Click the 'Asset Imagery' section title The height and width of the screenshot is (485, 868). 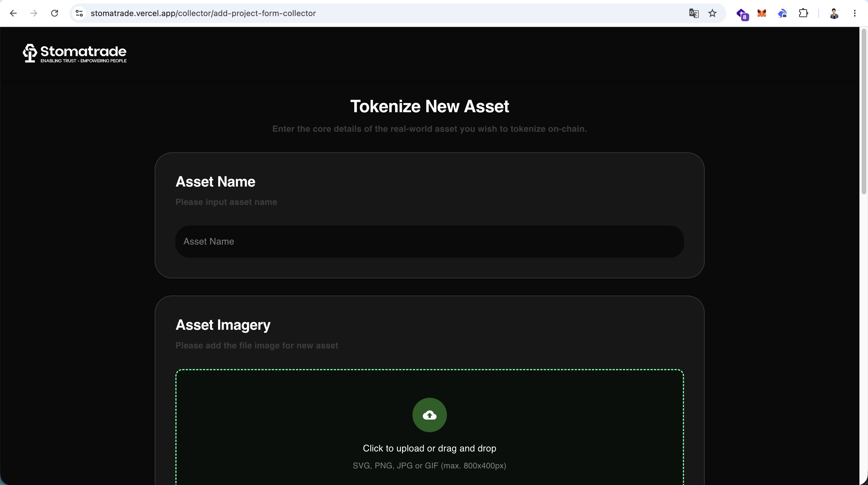click(x=223, y=325)
